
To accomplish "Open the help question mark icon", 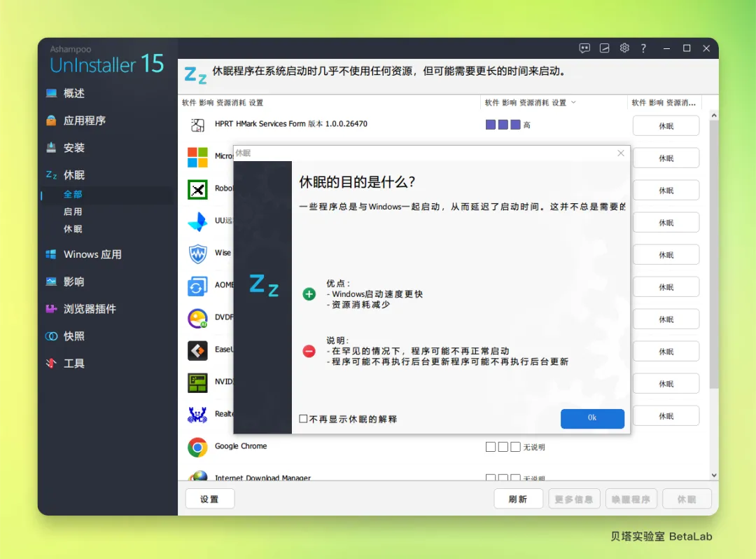I will 644,48.
